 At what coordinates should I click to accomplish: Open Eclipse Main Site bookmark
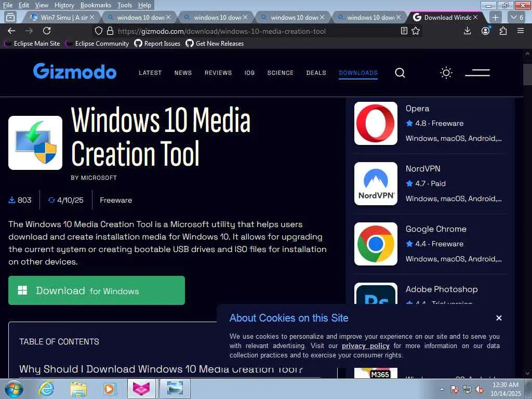click(x=32, y=44)
